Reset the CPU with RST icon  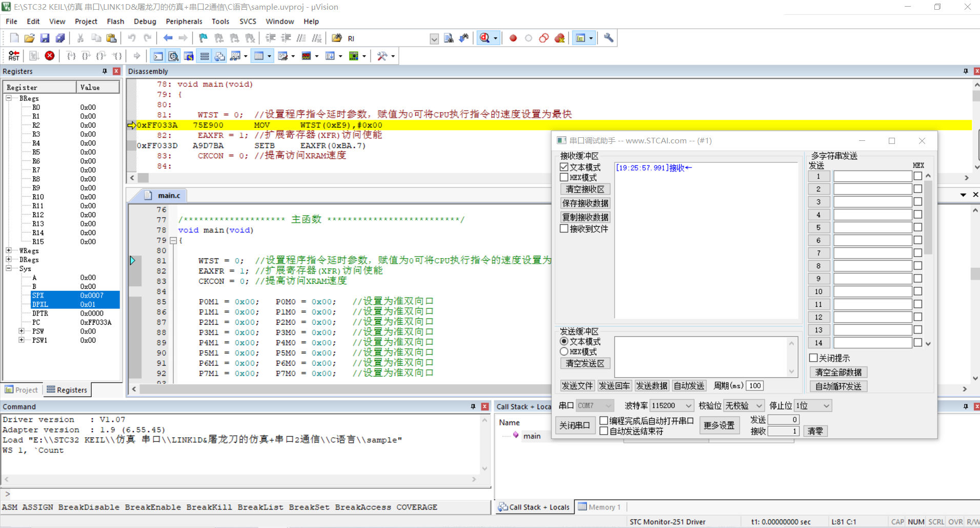(14, 56)
